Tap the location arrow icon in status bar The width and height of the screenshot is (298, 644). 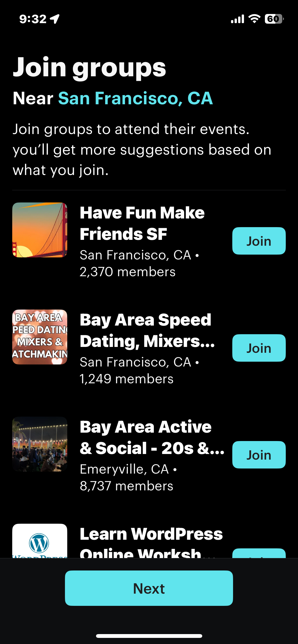coord(55,19)
